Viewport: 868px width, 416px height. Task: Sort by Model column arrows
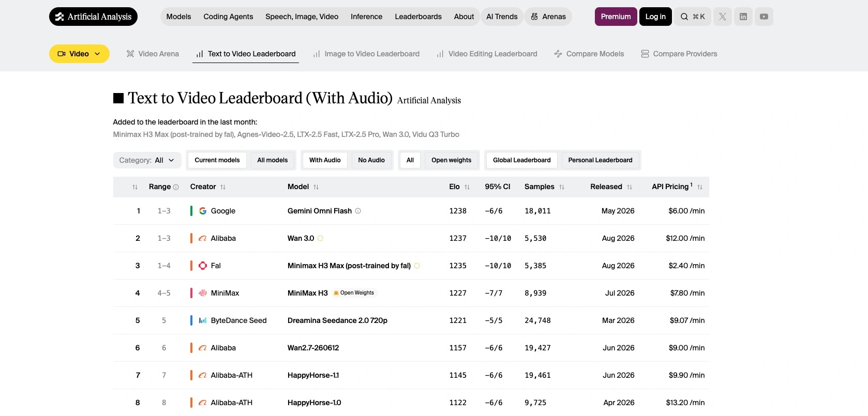[316, 187]
